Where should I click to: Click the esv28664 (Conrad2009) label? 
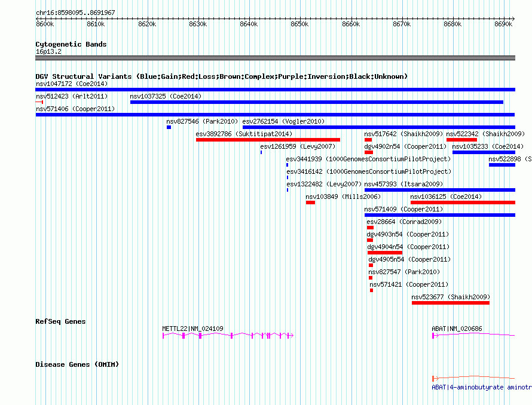click(404, 222)
